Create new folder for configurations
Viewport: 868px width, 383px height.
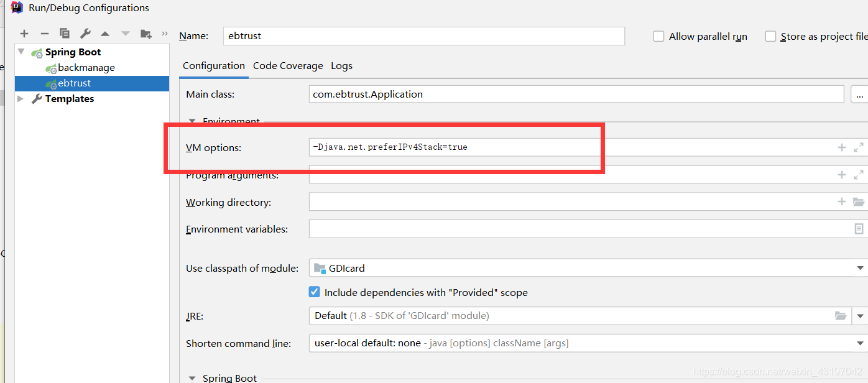click(x=146, y=34)
